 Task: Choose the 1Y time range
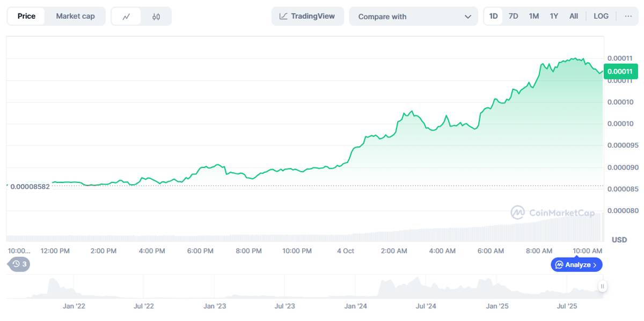(x=554, y=16)
